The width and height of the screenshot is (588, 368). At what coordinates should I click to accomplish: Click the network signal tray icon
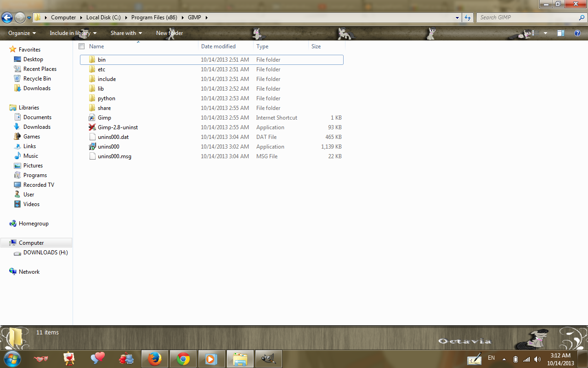[x=526, y=359]
